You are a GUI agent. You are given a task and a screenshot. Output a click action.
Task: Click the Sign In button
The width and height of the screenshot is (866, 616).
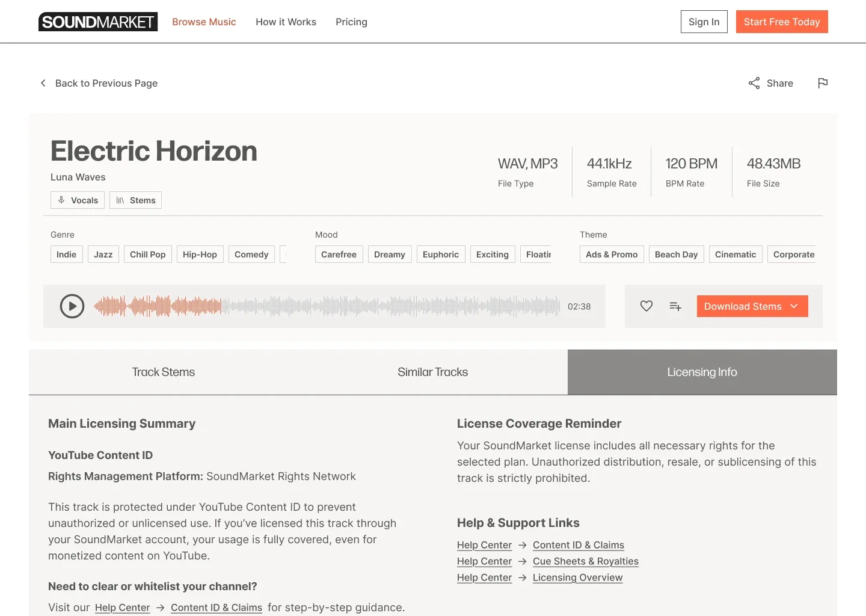(x=704, y=22)
